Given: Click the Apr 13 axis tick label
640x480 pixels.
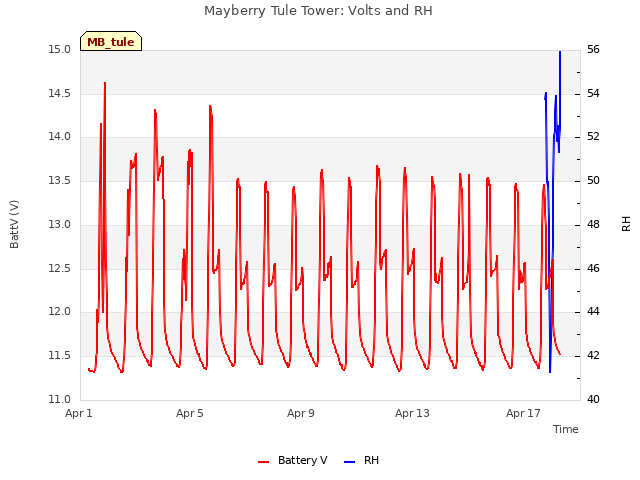Looking at the screenshot, I should [412, 413].
